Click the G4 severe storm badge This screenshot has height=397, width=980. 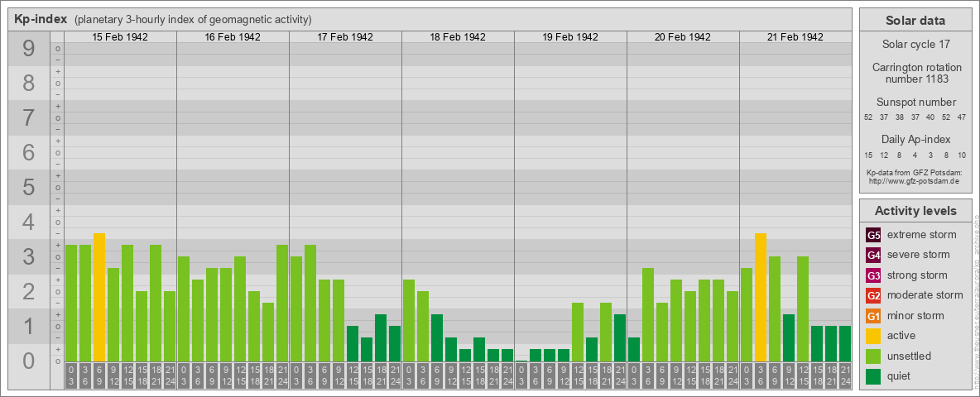coord(873,256)
